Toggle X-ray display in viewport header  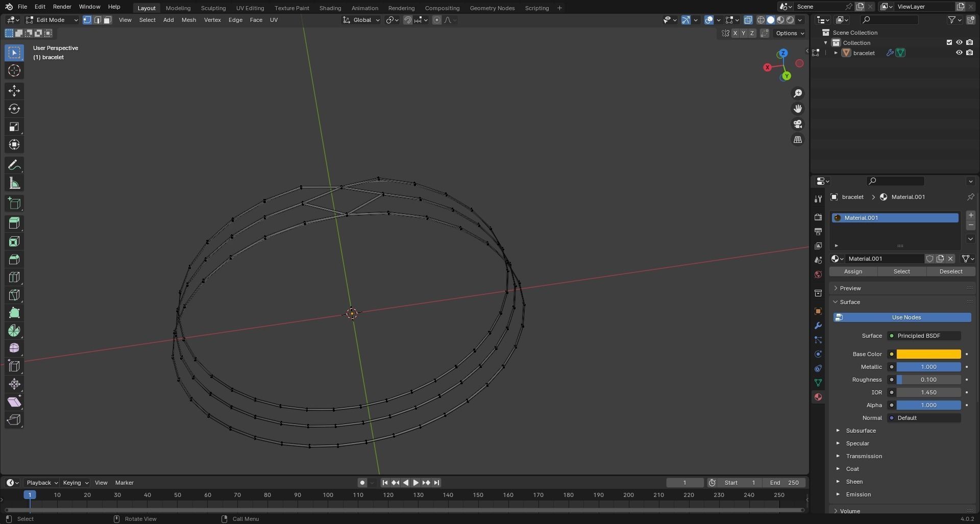(x=748, y=20)
